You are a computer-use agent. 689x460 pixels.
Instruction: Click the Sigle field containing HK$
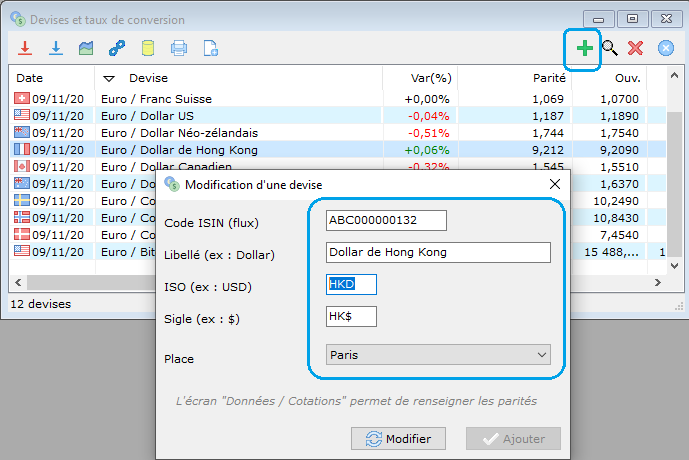(351, 316)
